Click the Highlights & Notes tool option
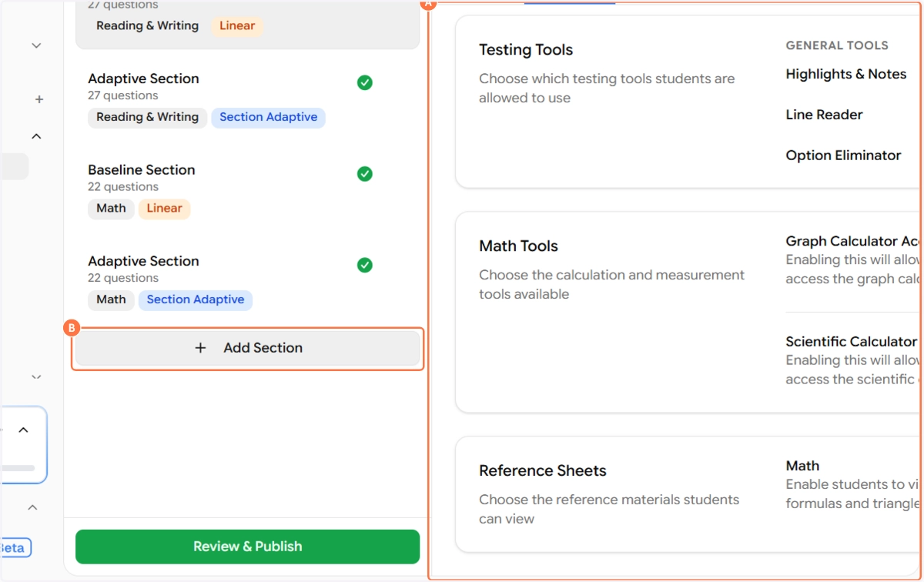Image resolution: width=924 pixels, height=582 pixels. tap(845, 74)
